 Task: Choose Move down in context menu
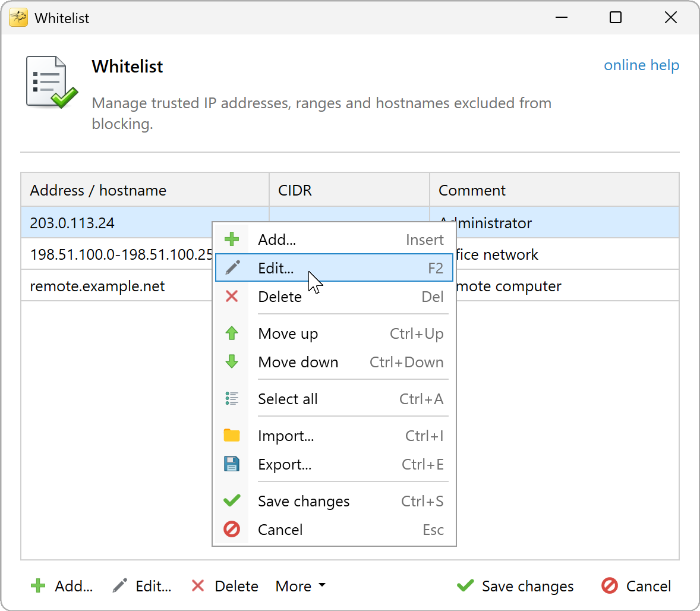pyautogui.click(x=334, y=362)
